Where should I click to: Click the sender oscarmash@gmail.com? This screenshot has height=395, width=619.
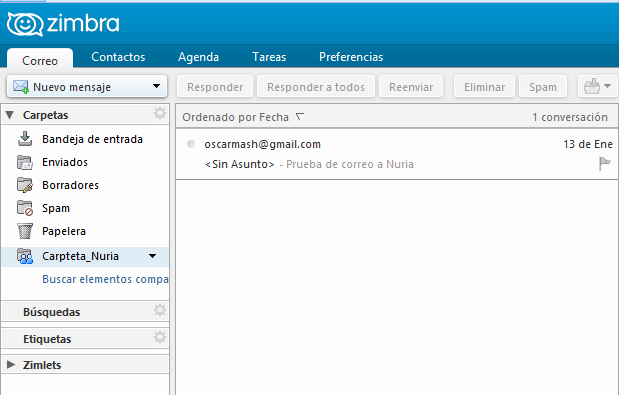(263, 144)
